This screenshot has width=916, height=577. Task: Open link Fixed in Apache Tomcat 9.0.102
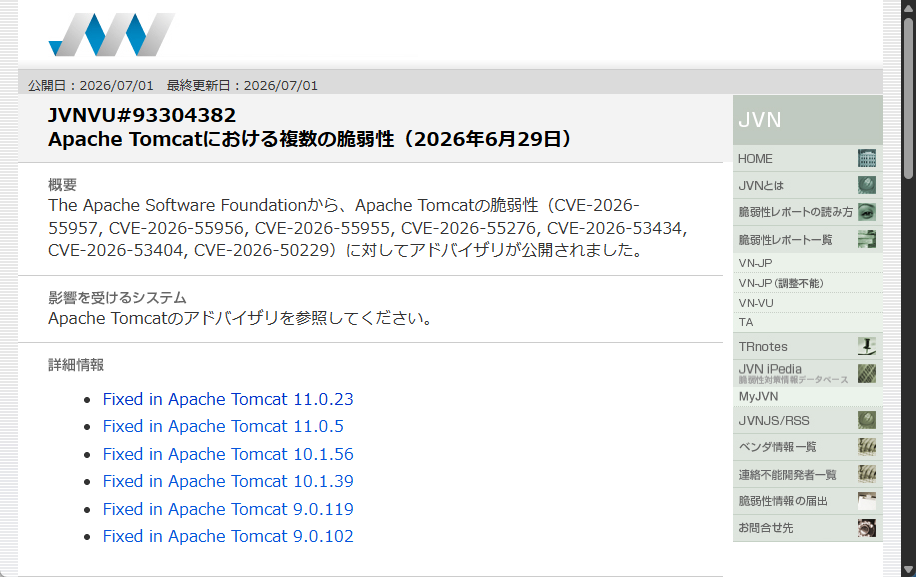click(228, 536)
